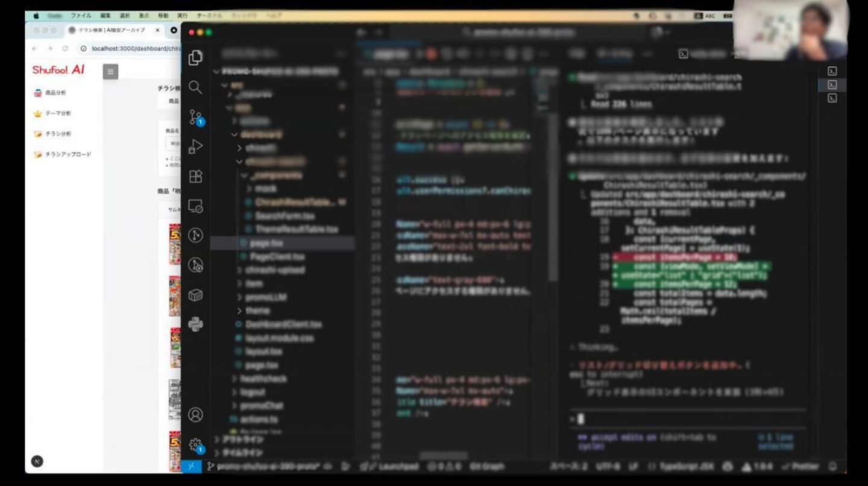
Task: Open the Extensions view icon
Action: click(195, 176)
